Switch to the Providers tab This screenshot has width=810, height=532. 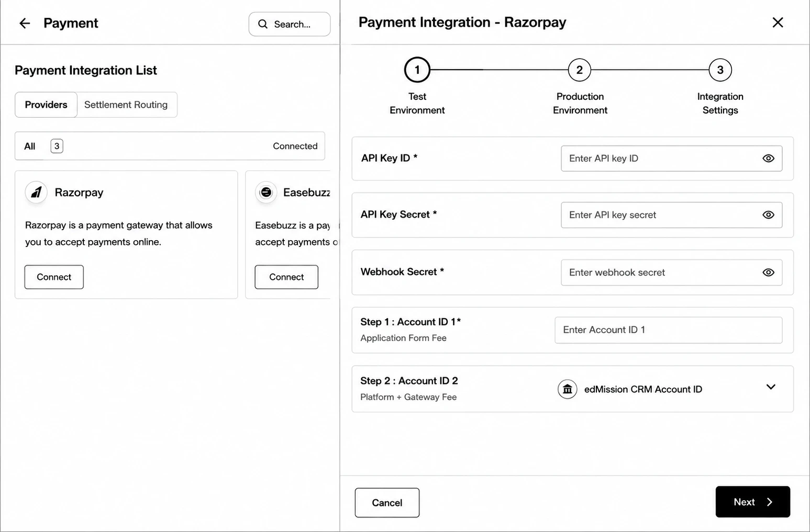(x=46, y=105)
